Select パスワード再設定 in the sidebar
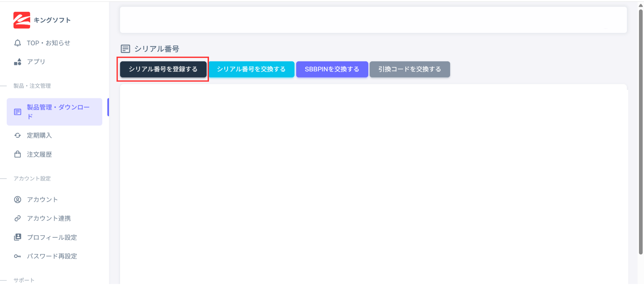644x285 pixels. click(x=52, y=256)
